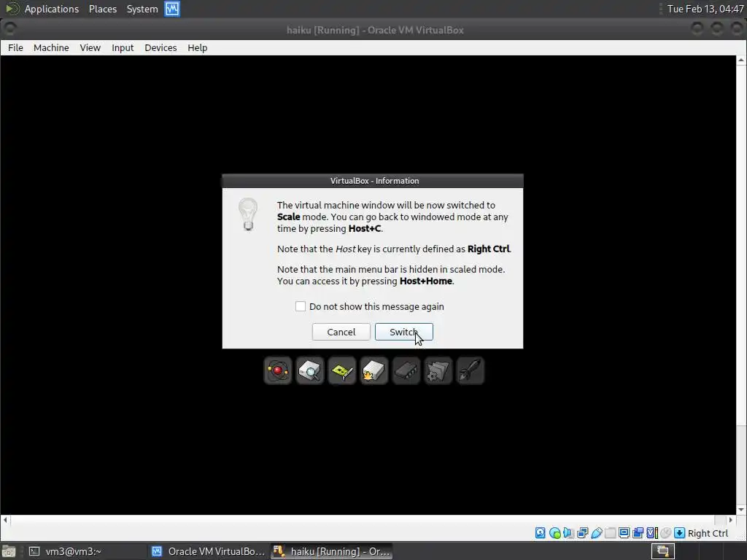Click the Haiku boot atom icon
This screenshot has height=560, width=747.
coord(278,370)
